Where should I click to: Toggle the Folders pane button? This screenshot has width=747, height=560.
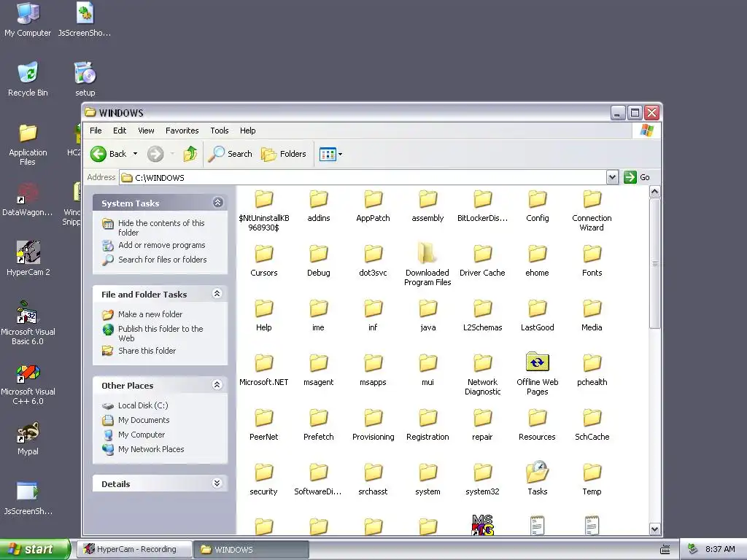click(x=284, y=154)
